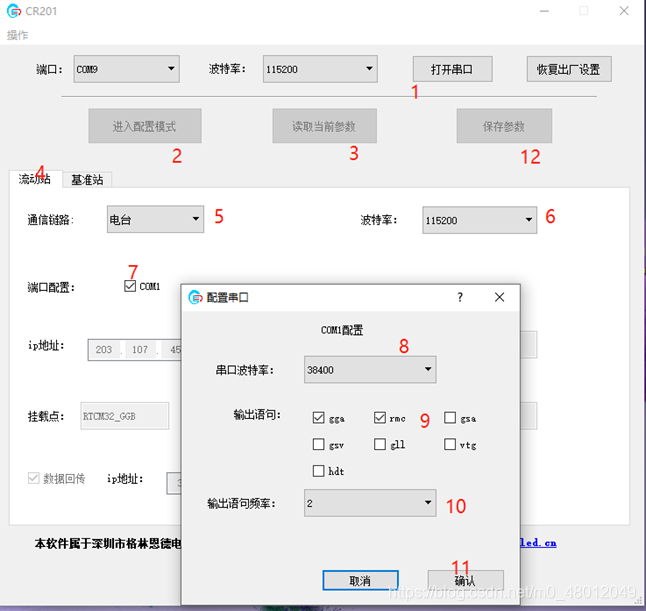The image size is (646, 611).
Task: Switch to the 流动站 tab
Action: coord(35,179)
